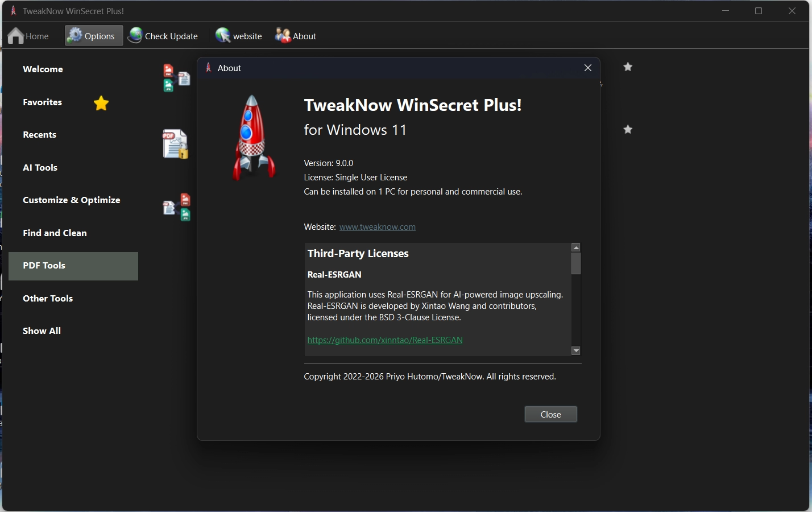Minimize the TweakNow WinSecret Plus! window
This screenshot has height=512, width=812.
pos(726,11)
